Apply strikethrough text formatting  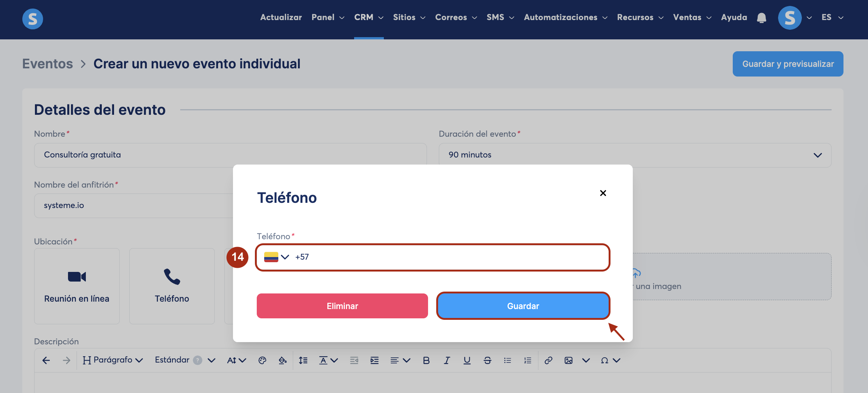[488, 360]
